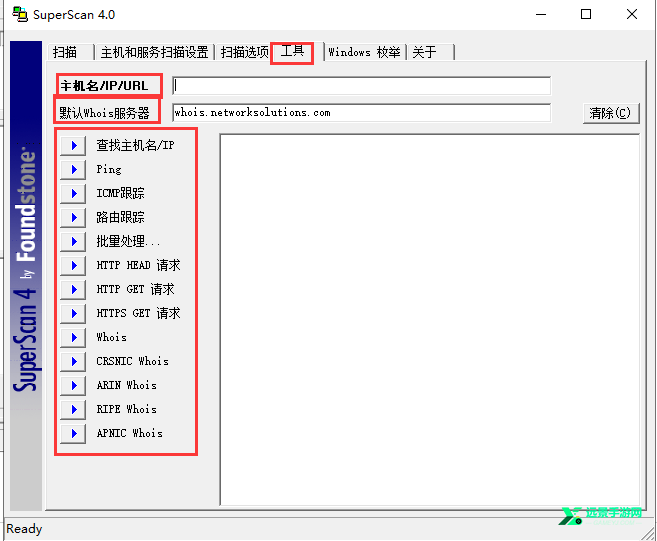Click the APNIC Whois label
The width and height of the screenshot is (657, 541).
tap(129, 433)
